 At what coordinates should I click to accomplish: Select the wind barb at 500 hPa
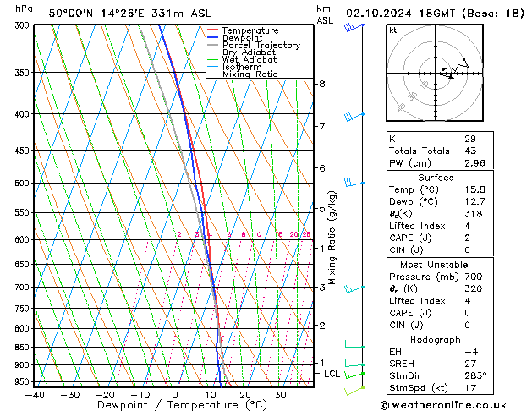click(x=353, y=183)
